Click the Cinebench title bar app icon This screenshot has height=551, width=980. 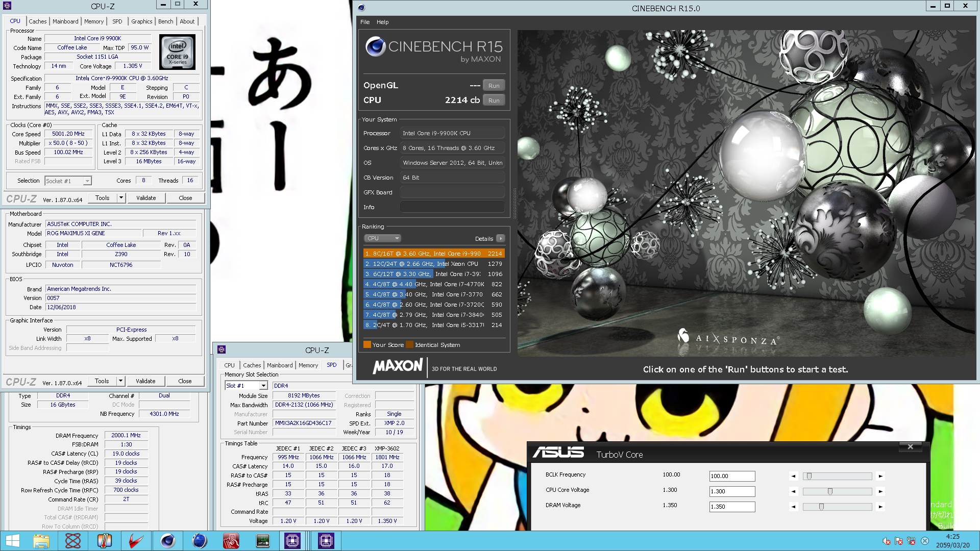point(361,7)
